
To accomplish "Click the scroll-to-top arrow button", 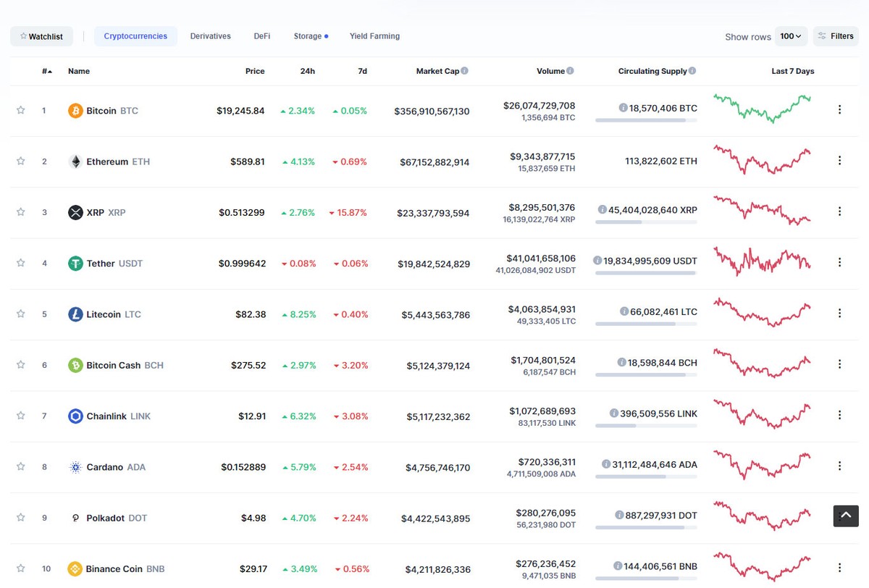I will pos(845,516).
